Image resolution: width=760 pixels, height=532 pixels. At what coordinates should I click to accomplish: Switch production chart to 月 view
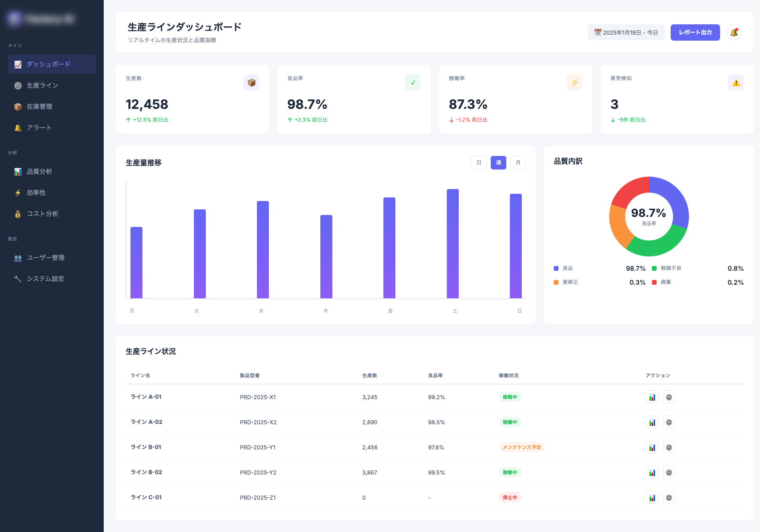click(x=517, y=163)
